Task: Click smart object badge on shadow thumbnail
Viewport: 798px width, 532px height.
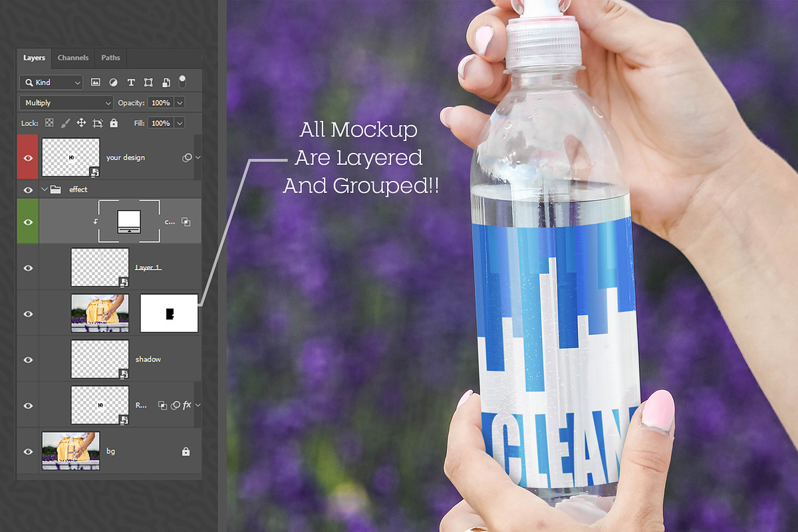Action: click(124, 374)
